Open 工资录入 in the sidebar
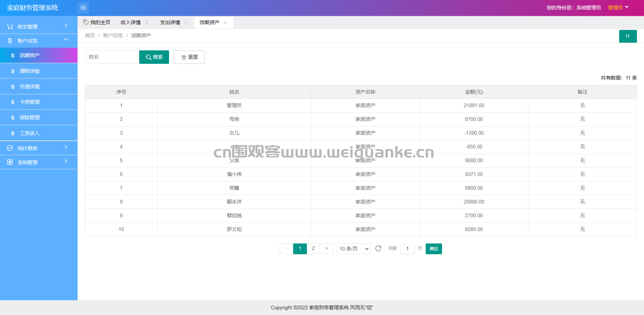Screen dimensions: 644x315 pos(39,133)
